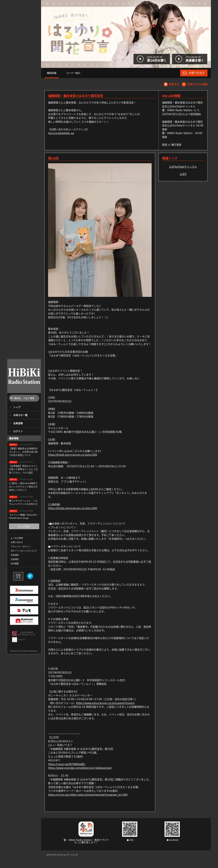Play episode 第16回を聞く button
Screen dimensions: 218x868
(x=151, y=59)
